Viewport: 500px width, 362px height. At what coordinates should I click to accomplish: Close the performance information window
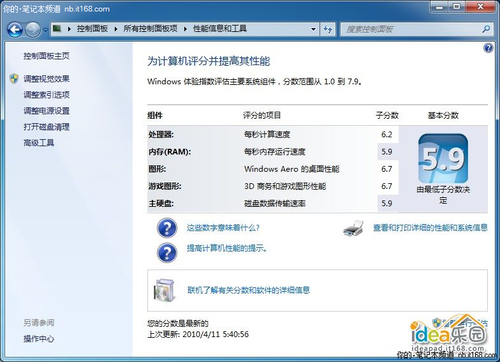tap(480, 7)
